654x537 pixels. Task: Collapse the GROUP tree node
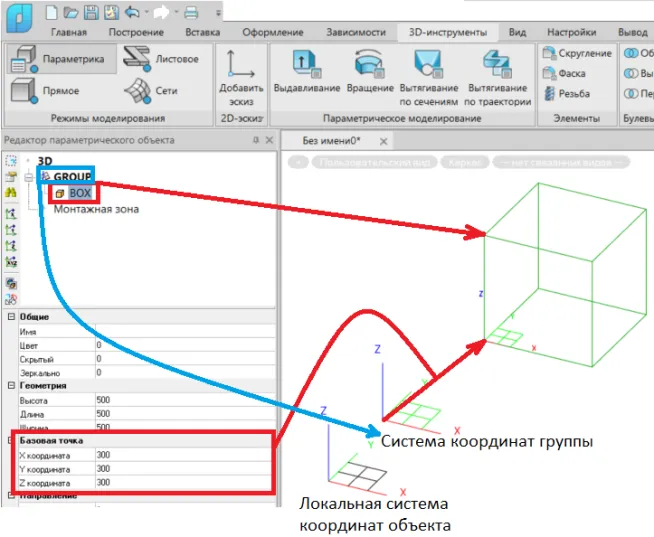(29, 177)
